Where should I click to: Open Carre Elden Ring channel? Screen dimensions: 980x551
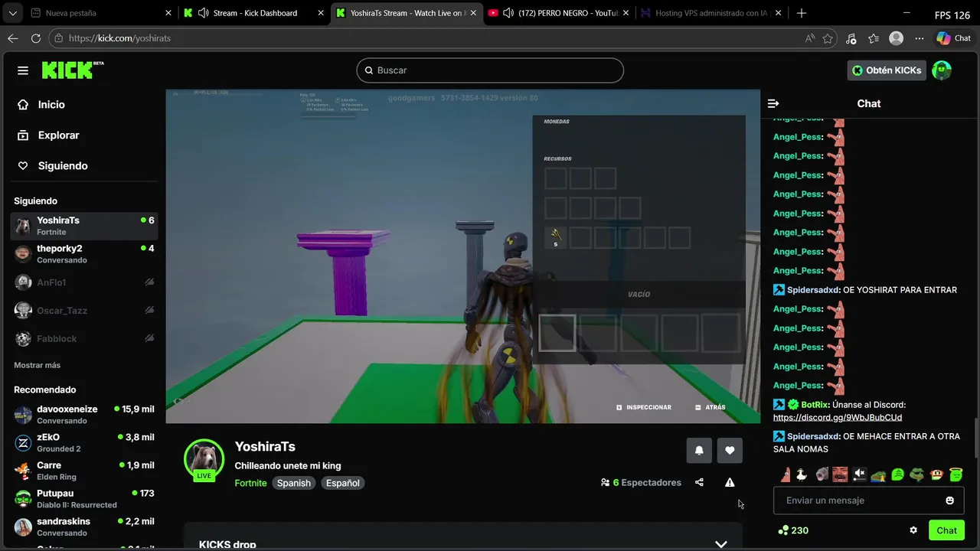click(x=84, y=471)
